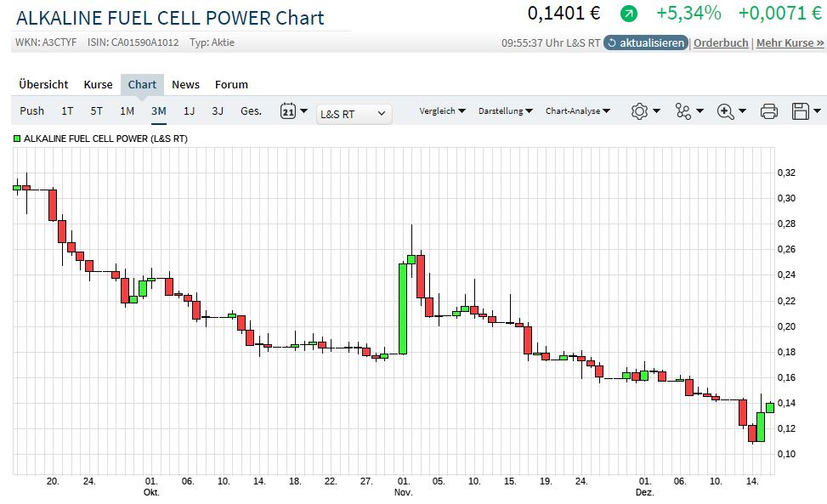Click green legend square for ALKALINE FUEL CELL
The width and height of the screenshot is (827, 504).
17,139
